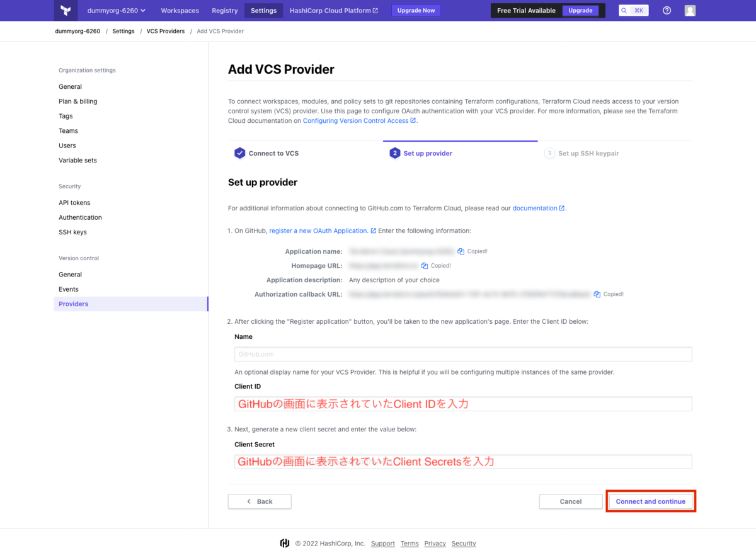Select Providers in the sidebar
Viewport: 756px width, 548px height.
[x=130, y=304]
